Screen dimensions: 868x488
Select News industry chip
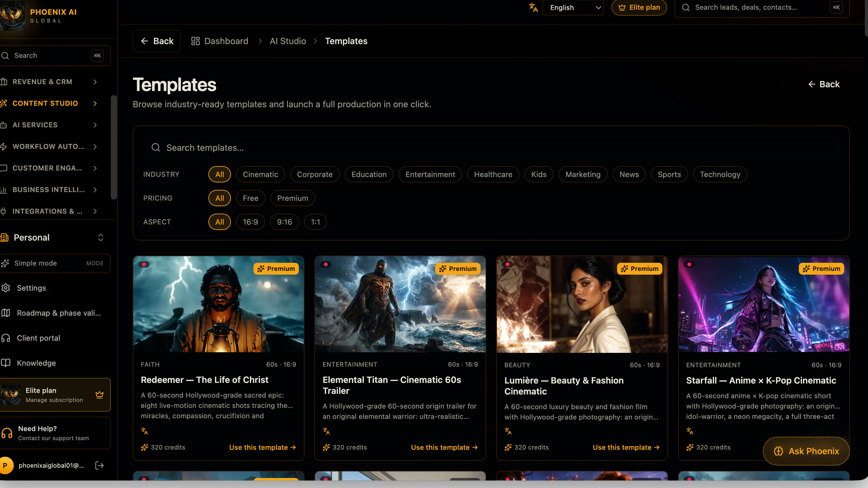pyautogui.click(x=629, y=175)
